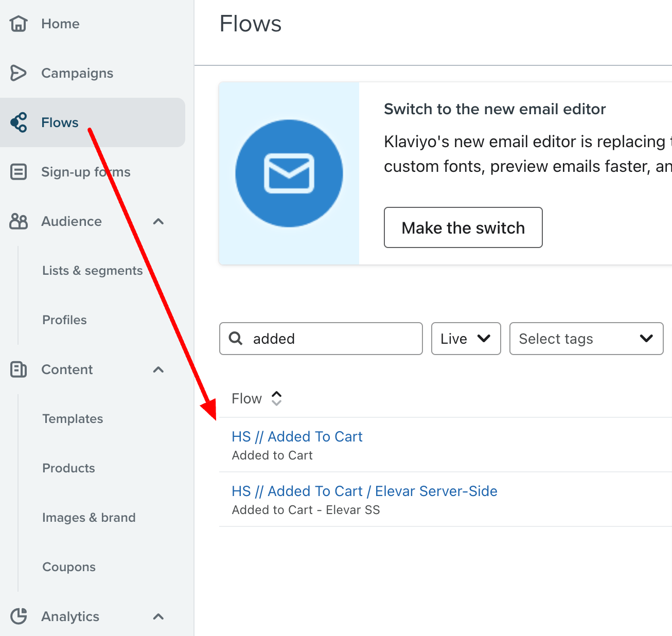Image resolution: width=672 pixels, height=636 pixels.
Task: Open Profiles under Audience
Action: coord(64,320)
